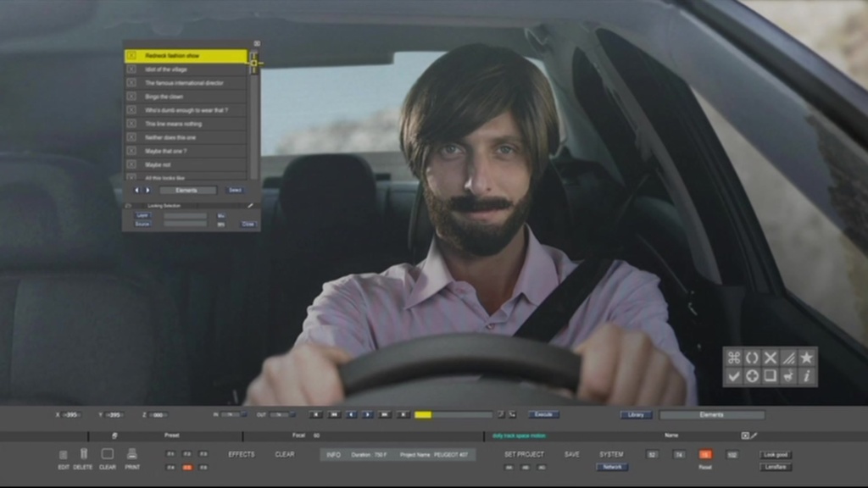Open the SYSTEM menu
This screenshot has height=488, width=868.
pyautogui.click(x=611, y=454)
